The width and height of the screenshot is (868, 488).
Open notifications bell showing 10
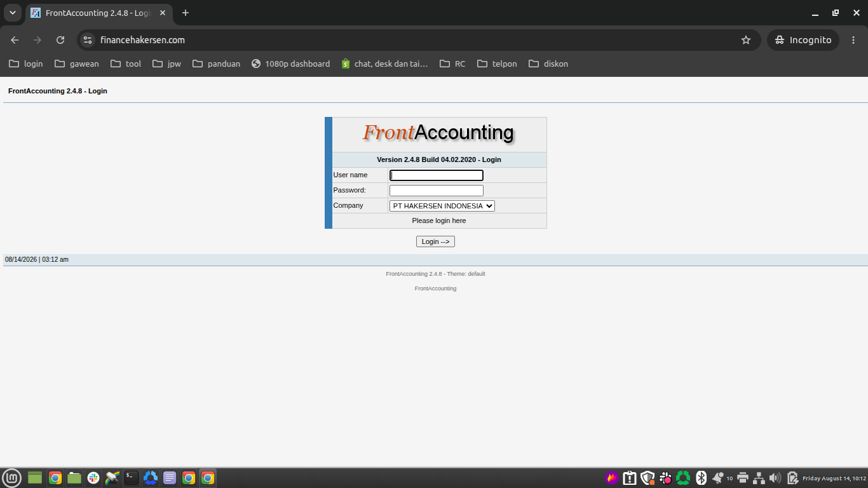tap(722, 478)
